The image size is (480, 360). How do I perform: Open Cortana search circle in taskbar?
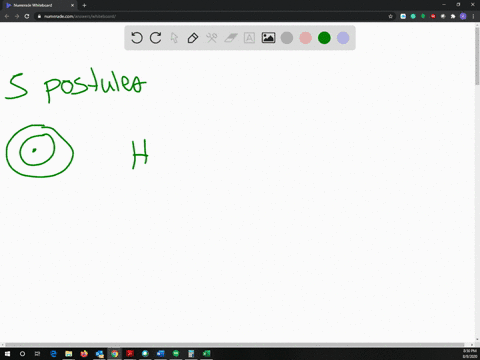[x=22, y=354]
